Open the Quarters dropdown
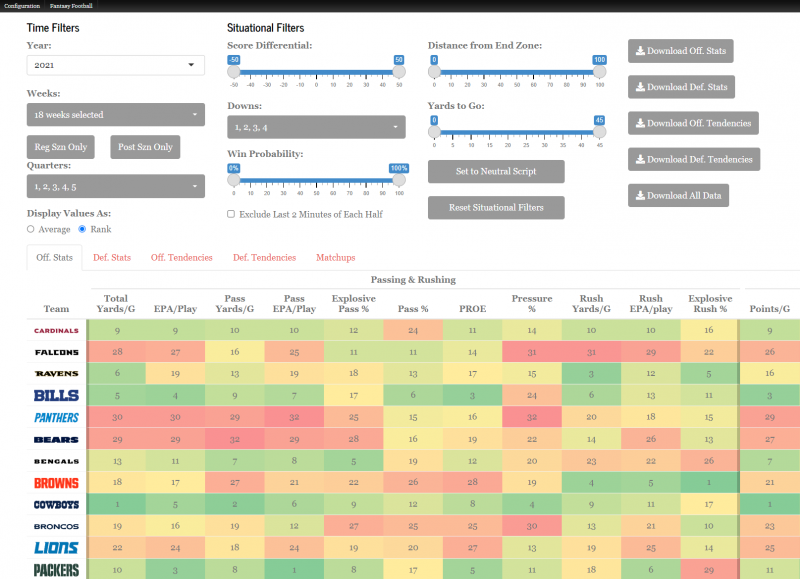 (116, 187)
